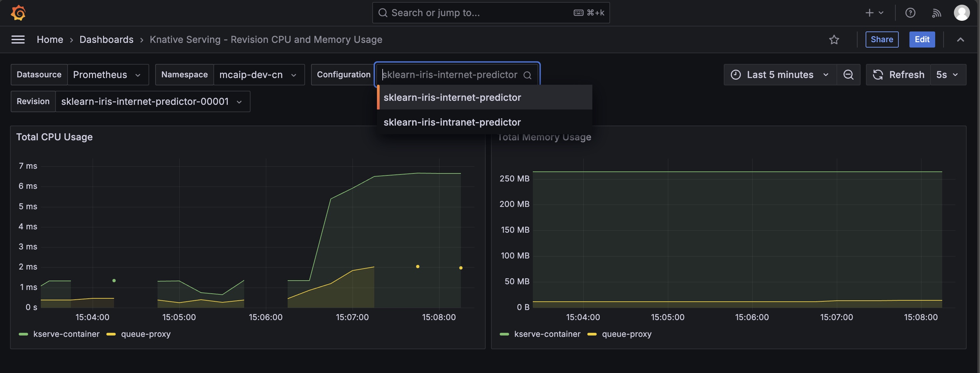
Task: Go to Home breadcrumb
Action: coord(50,40)
